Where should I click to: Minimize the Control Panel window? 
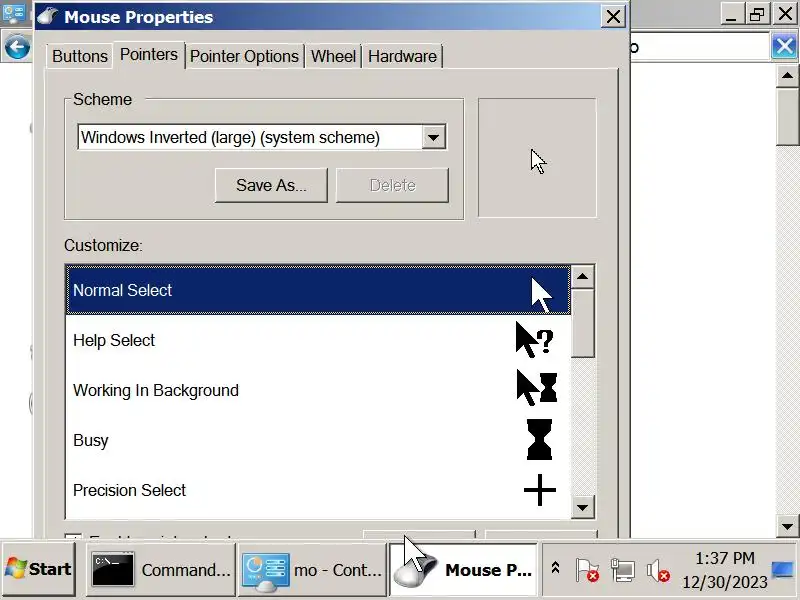[732, 14]
